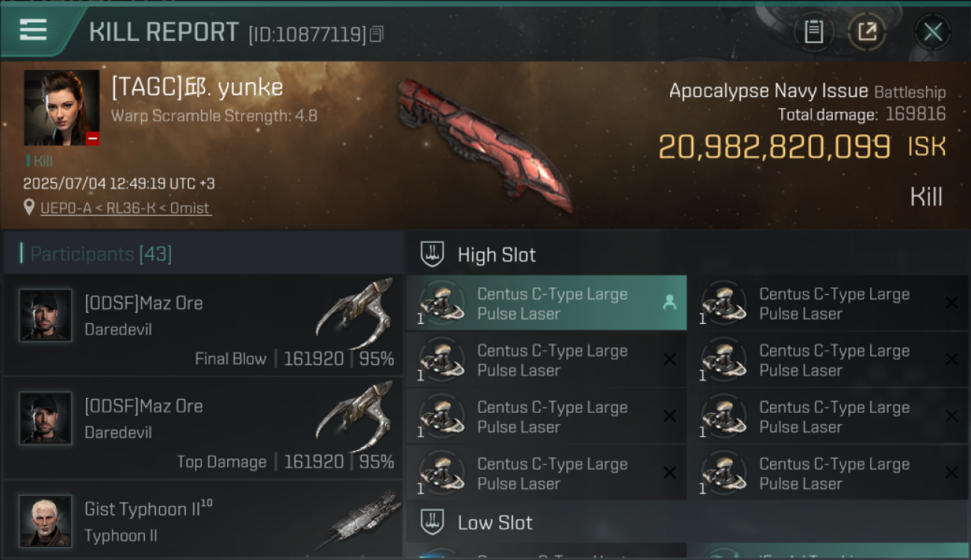Open Maz Ore Final Blow participant entry
The image size is (971, 560).
pyautogui.click(x=203, y=325)
